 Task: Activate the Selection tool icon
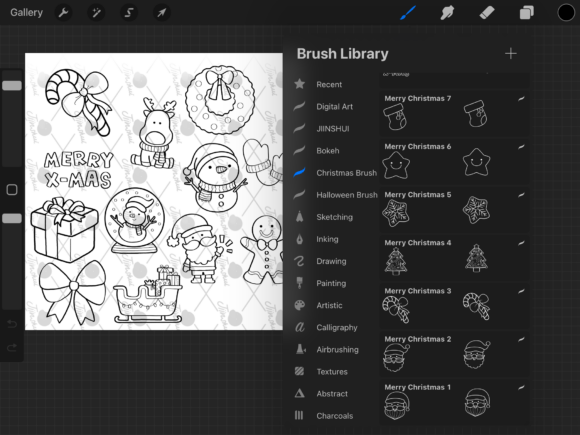tap(129, 13)
